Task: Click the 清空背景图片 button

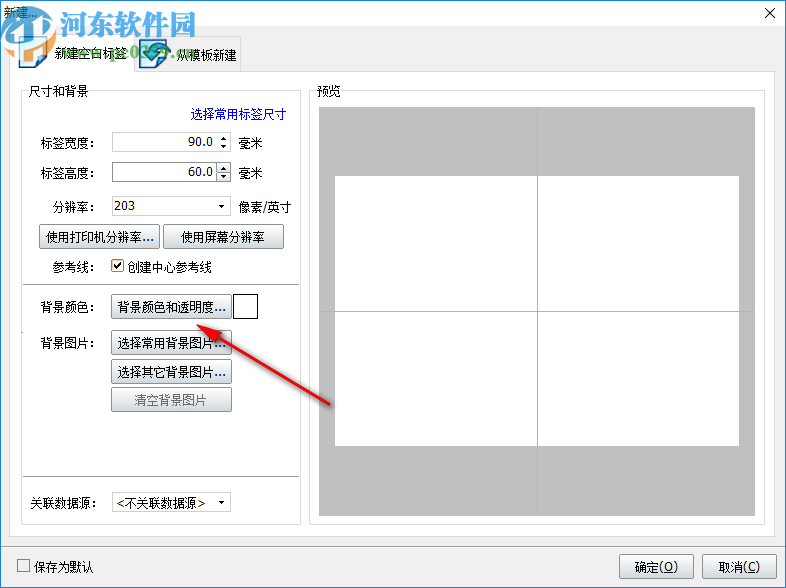Action: coord(171,400)
